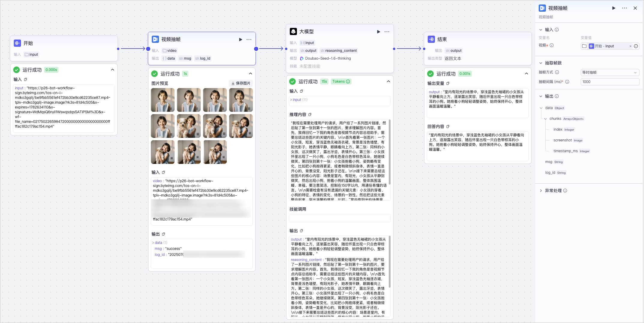Click the Tokens info badge

coord(341,81)
